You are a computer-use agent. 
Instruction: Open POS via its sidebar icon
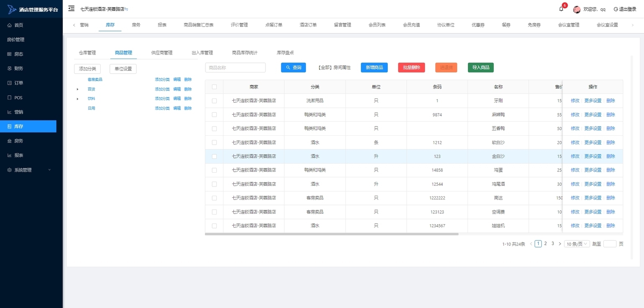click(10, 98)
